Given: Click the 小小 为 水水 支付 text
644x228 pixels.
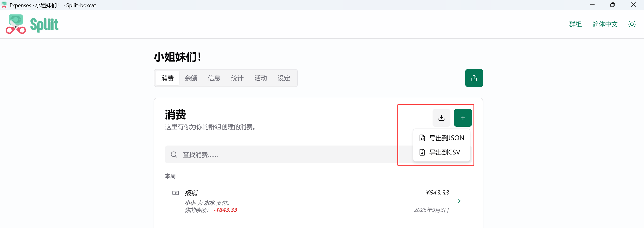Looking at the screenshot, I should click(x=207, y=203).
